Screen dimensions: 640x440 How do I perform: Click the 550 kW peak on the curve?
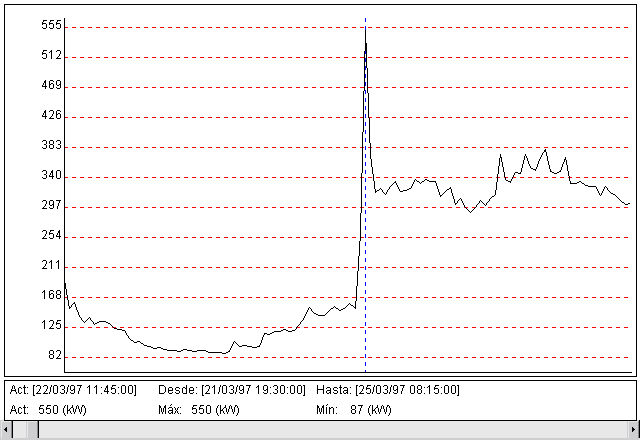(x=366, y=32)
